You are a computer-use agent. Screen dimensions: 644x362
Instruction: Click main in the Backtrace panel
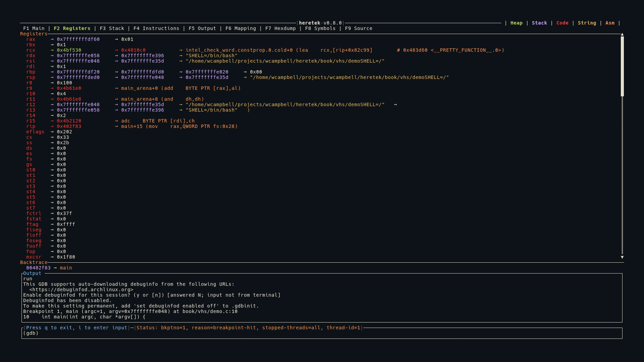click(x=66, y=268)
